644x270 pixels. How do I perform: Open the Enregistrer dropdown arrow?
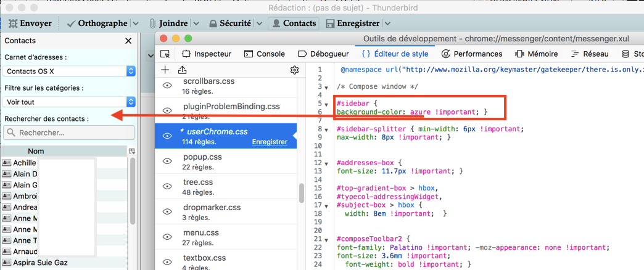pos(388,23)
